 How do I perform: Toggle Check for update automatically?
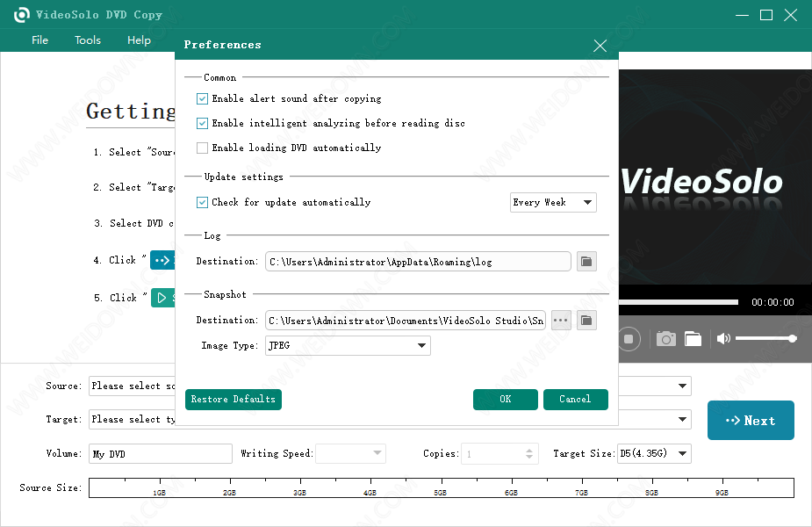coord(203,202)
